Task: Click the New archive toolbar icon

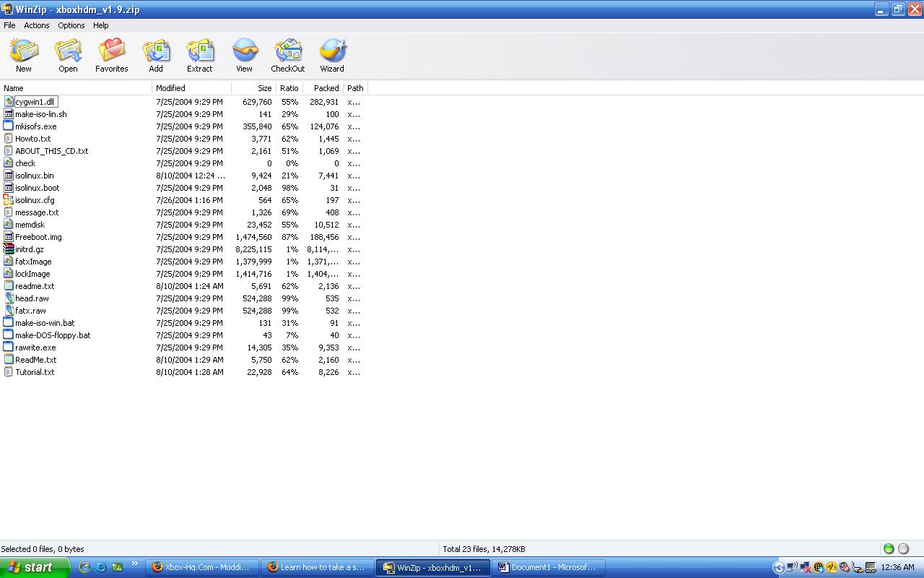Action: (x=24, y=51)
